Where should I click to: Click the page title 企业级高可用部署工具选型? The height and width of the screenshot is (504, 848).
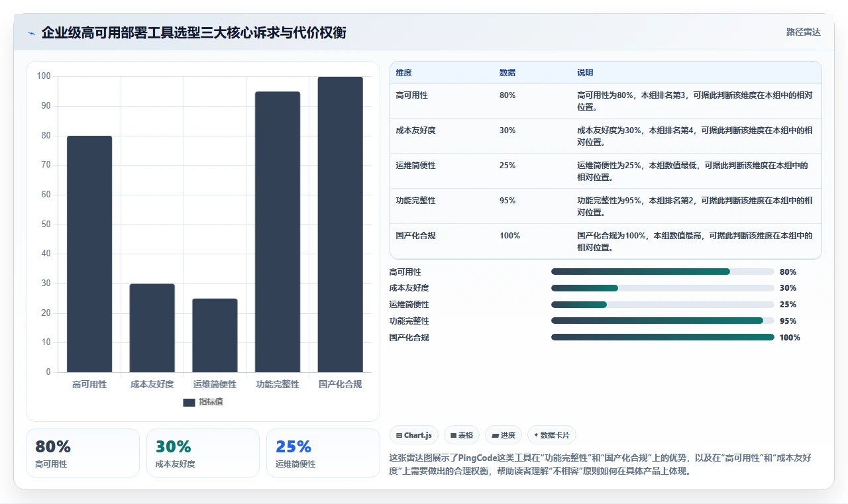pos(193,32)
